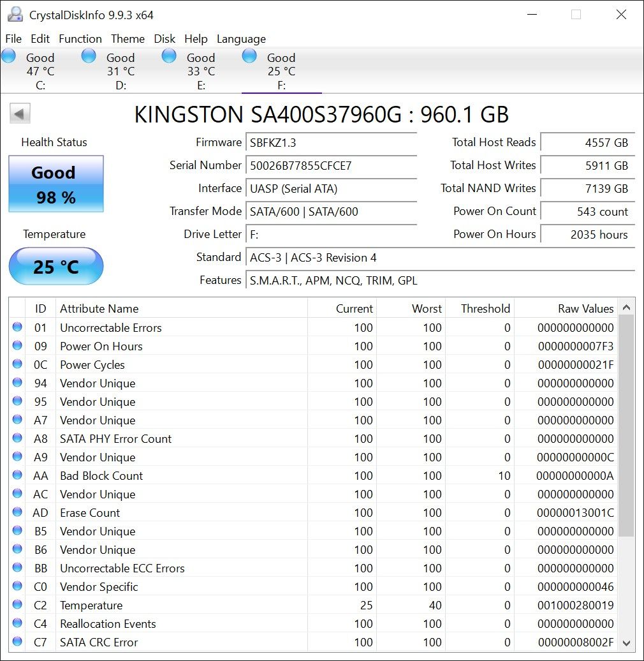
Task: Click the 25 °C temperature button
Action: tap(56, 267)
